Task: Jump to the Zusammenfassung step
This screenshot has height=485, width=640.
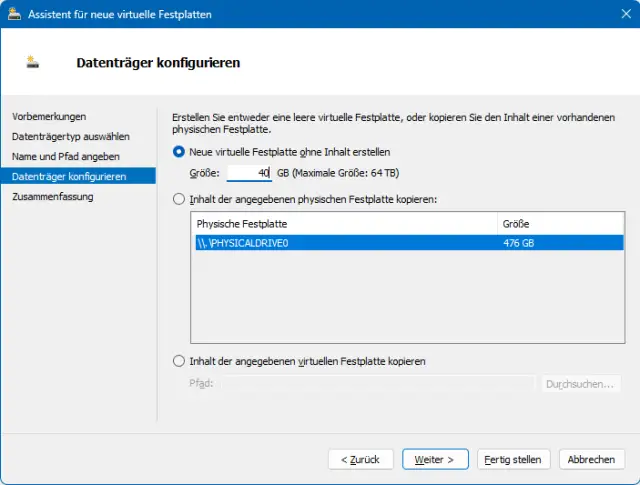Action: pos(52,197)
